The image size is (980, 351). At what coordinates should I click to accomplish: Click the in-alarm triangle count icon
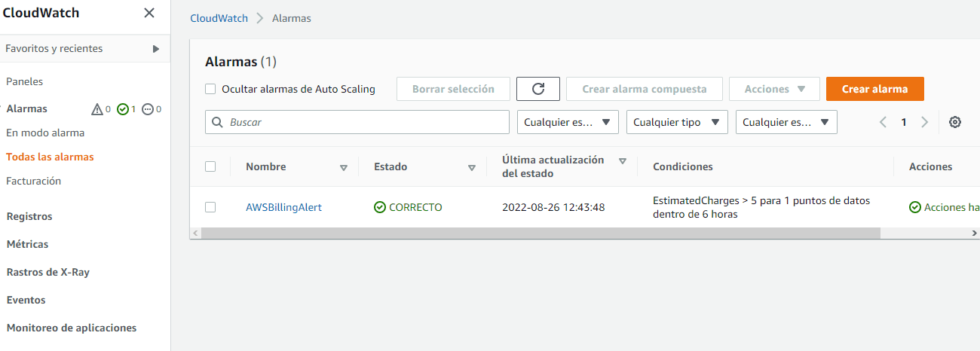click(96, 109)
